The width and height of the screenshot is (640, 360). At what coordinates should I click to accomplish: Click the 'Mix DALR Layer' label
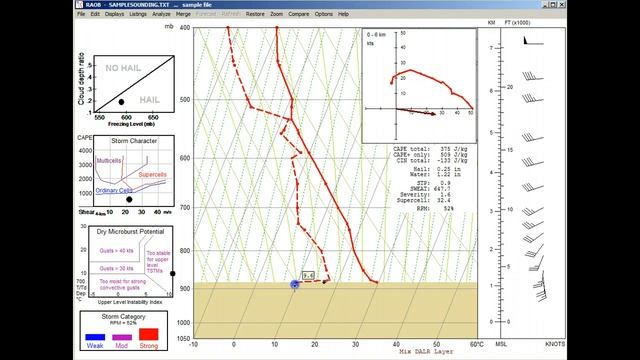click(x=426, y=351)
